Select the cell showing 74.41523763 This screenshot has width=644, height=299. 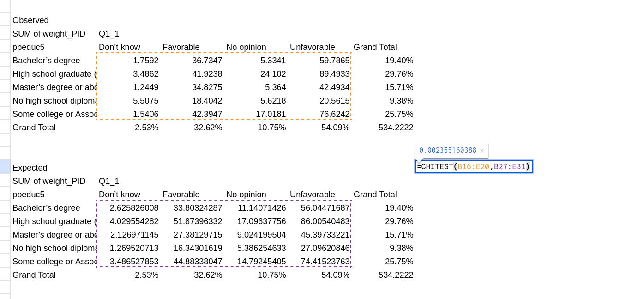coord(325,262)
